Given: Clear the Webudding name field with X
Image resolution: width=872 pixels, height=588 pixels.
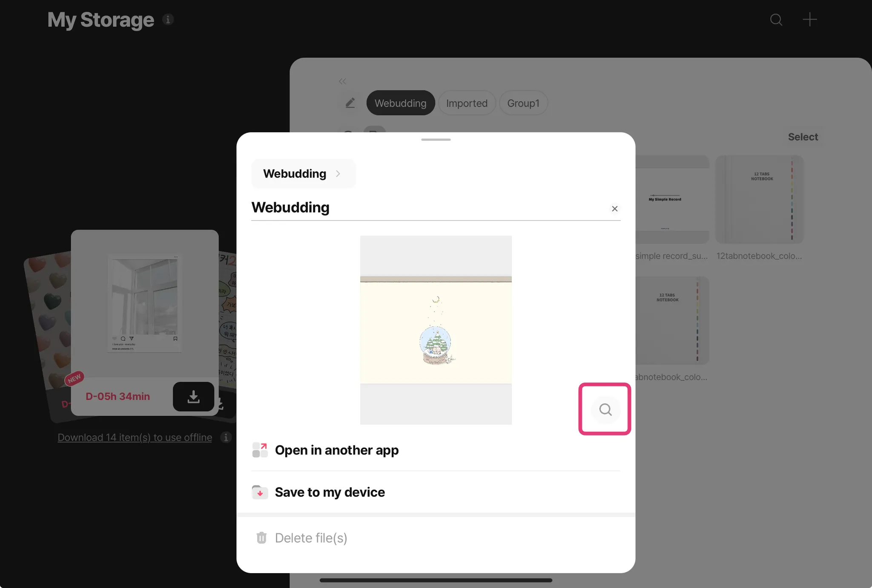Looking at the screenshot, I should coord(614,208).
